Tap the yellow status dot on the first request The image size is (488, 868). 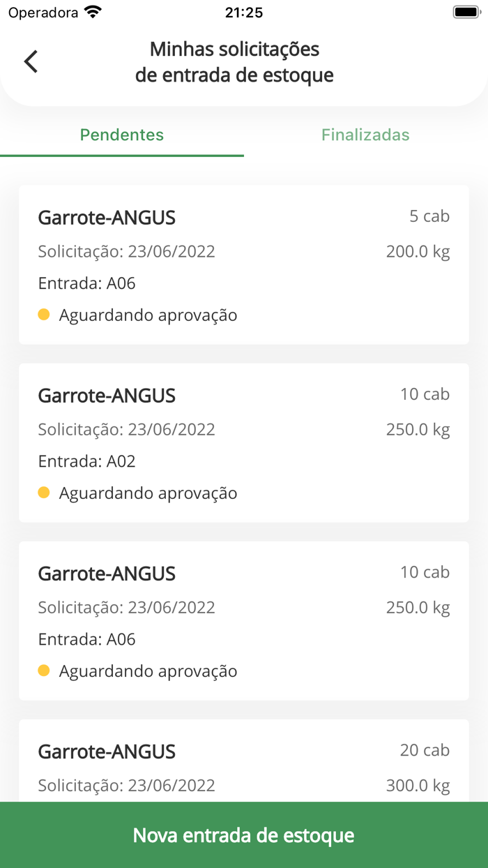(45, 315)
